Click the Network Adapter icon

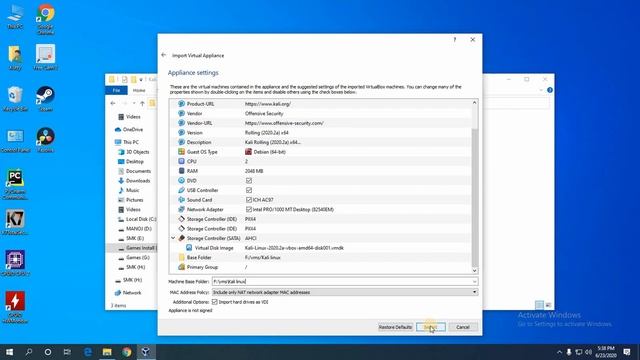(x=181, y=209)
